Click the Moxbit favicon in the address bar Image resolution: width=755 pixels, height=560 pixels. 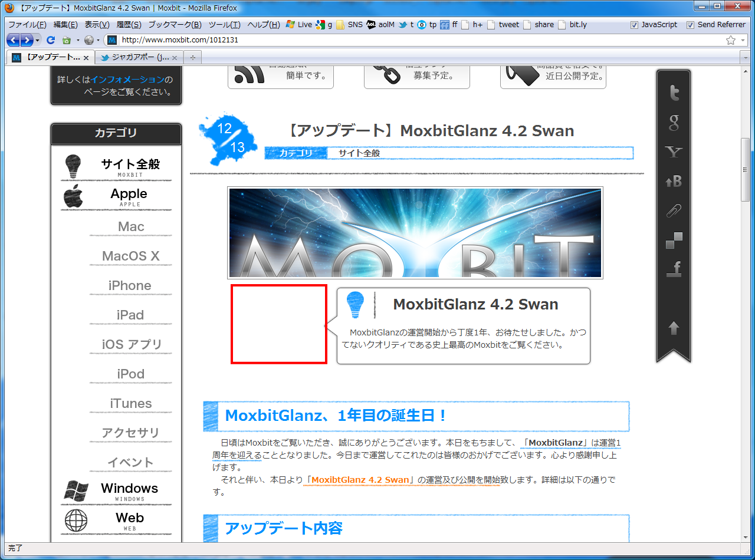(x=112, y=40)
